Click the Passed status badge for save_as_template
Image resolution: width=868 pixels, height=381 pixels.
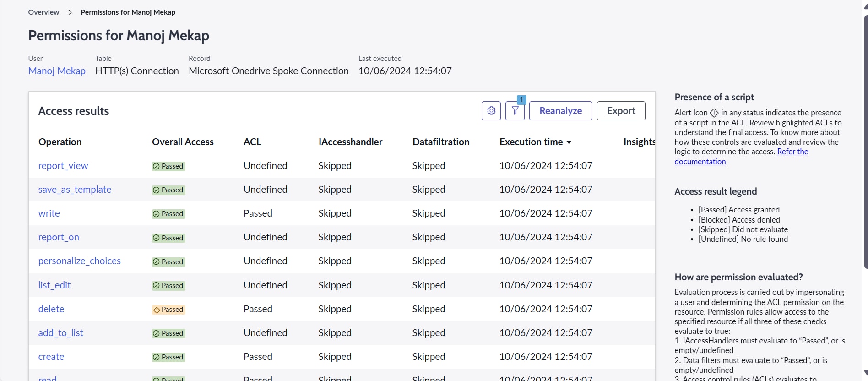[168, 190]
